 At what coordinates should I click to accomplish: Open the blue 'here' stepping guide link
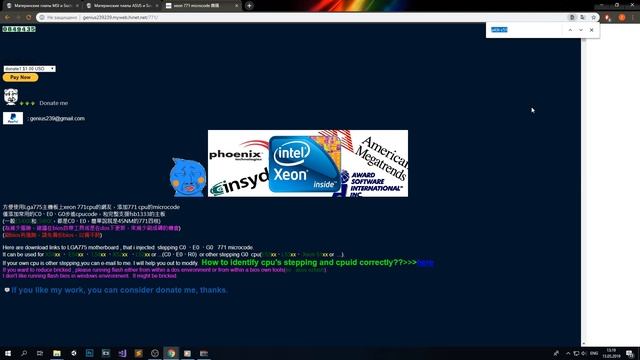pyautogui.click(x=425, y=263)
